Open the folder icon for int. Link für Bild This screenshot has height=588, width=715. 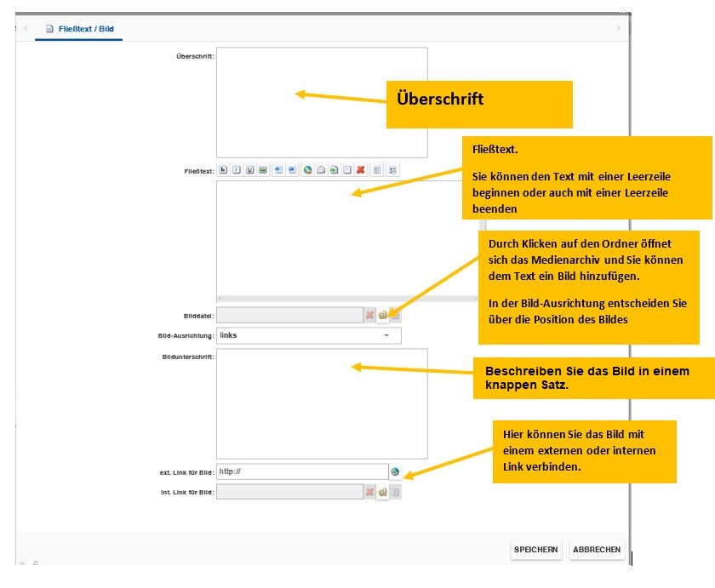tap(381, 491)
